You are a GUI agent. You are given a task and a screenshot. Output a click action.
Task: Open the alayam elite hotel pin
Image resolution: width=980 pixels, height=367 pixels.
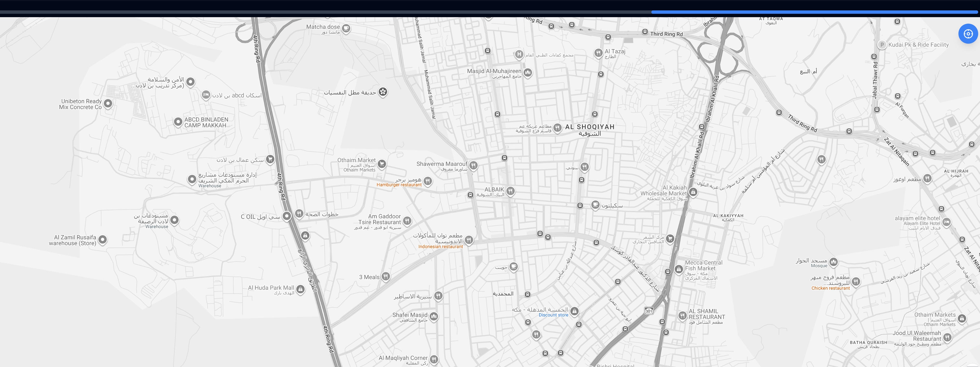(947, 222)
